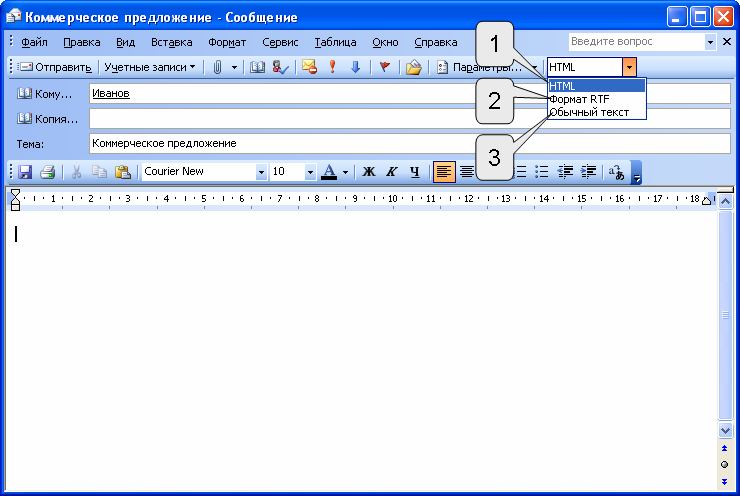The width and height of the screenshot is (740, 496).
Task: Click the vertical scrollbar down arrow
Action: 725,430
